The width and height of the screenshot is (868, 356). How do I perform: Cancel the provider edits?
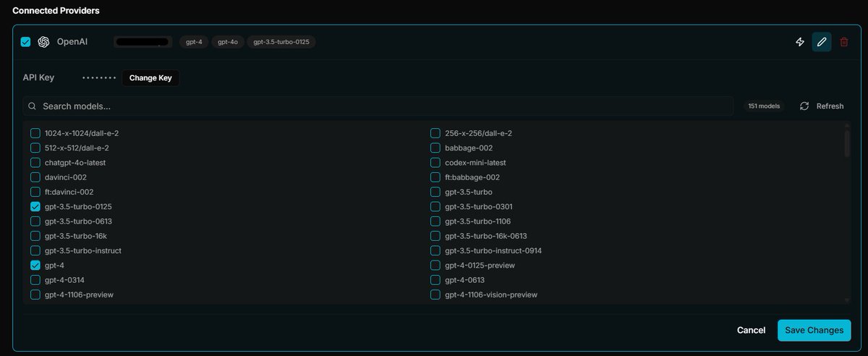coord(751,330)
